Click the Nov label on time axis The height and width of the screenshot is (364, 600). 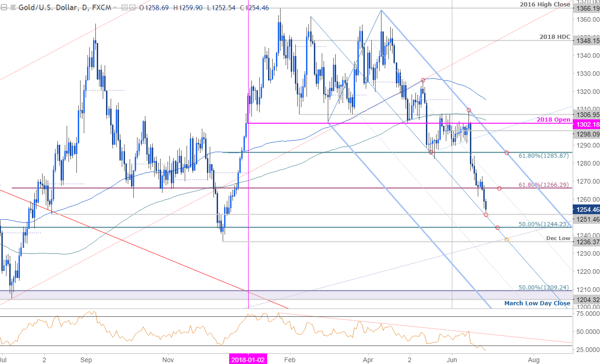(x=168, y=359)
